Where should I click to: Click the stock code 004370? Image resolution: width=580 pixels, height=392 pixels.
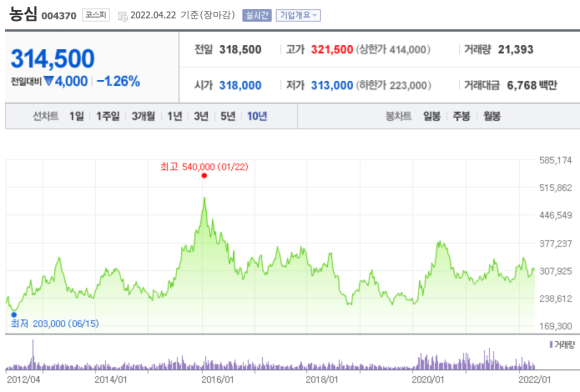[59, 16]
